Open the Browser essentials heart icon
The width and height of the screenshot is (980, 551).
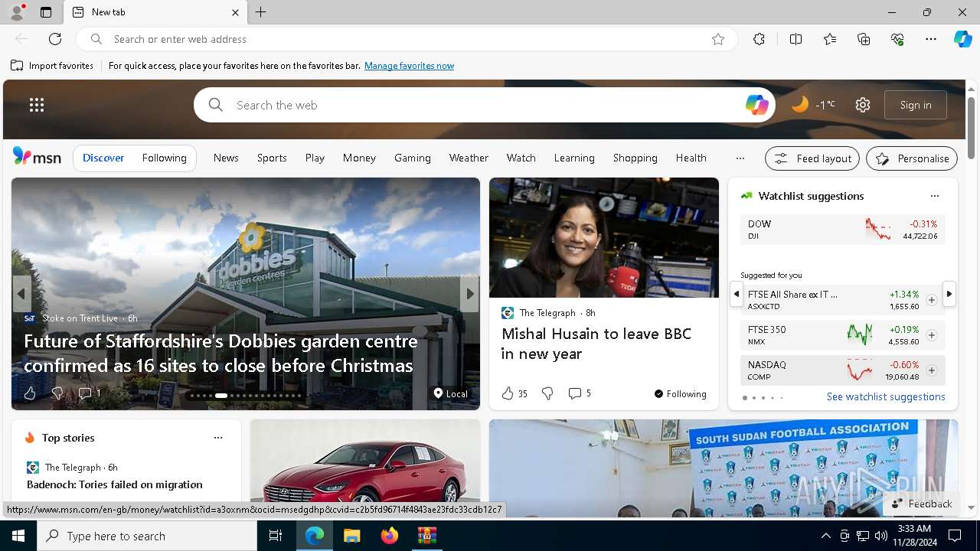(897, 39)
